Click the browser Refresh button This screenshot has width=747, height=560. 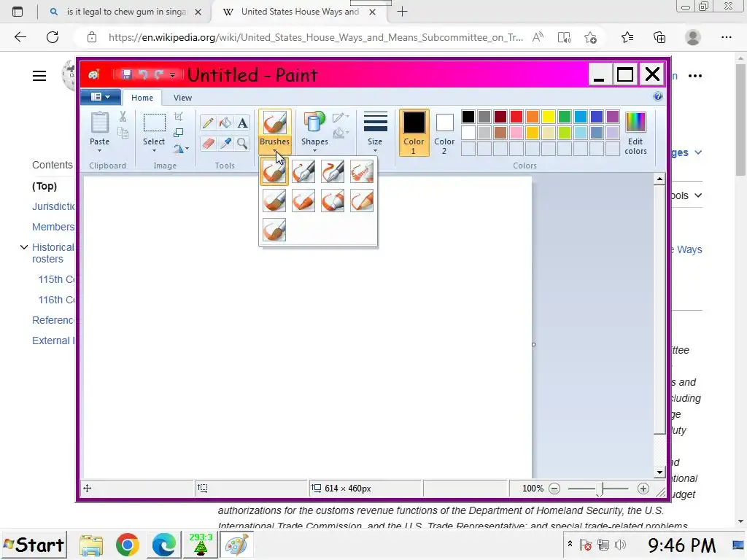(53, 37)
